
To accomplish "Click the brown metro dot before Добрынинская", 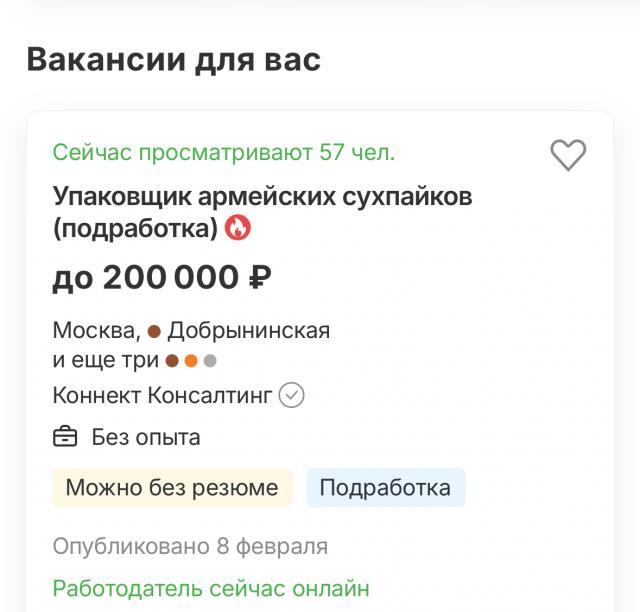I will click(x=154, y=331).
